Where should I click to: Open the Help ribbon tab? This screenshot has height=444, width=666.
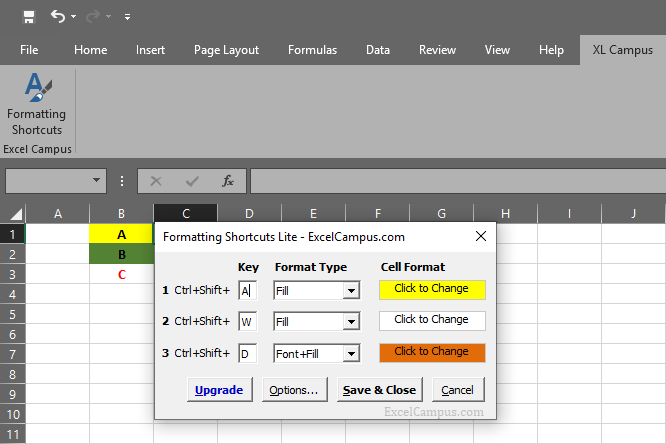(551, 50)
